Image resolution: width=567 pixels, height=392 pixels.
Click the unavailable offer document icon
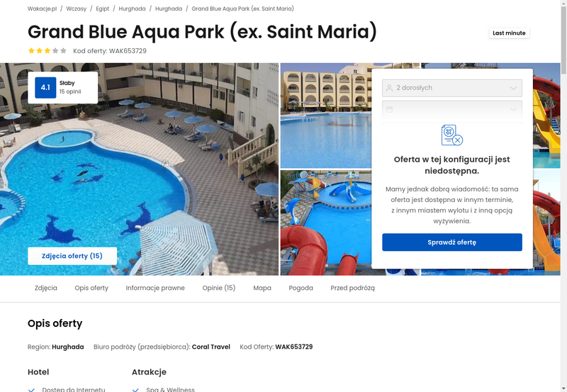click(x=452, y=135)
